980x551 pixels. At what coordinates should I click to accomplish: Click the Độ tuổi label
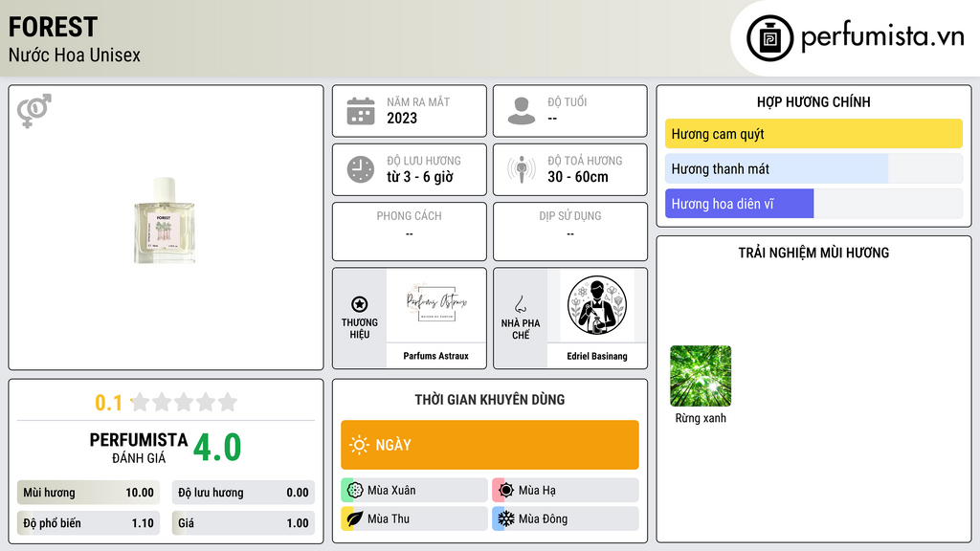(568, 101)
